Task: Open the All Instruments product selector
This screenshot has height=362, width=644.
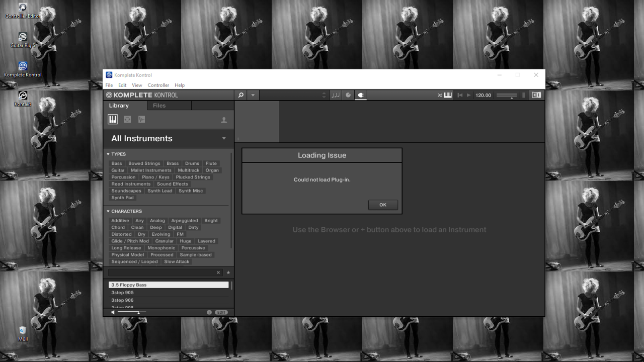Action: (x=169, y=138)
